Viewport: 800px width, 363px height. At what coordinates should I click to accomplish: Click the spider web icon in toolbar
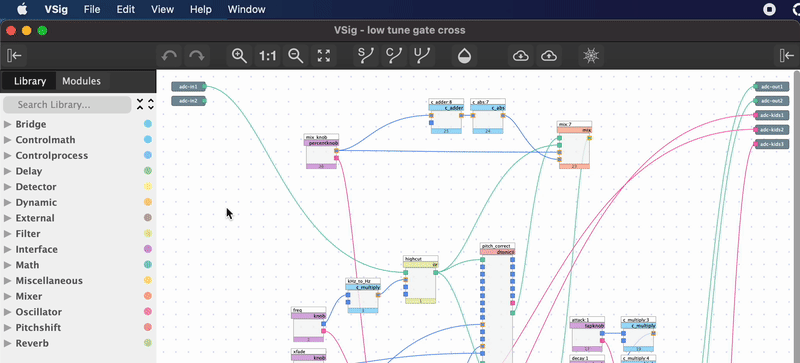coord(591,56)
